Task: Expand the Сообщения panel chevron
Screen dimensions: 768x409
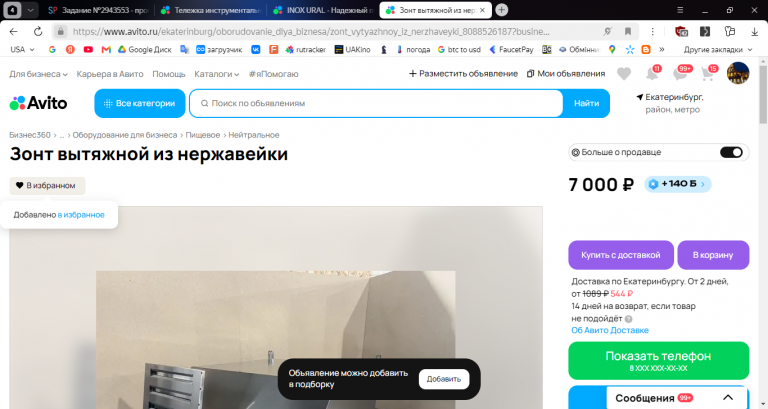Action: tap(728, 397)
